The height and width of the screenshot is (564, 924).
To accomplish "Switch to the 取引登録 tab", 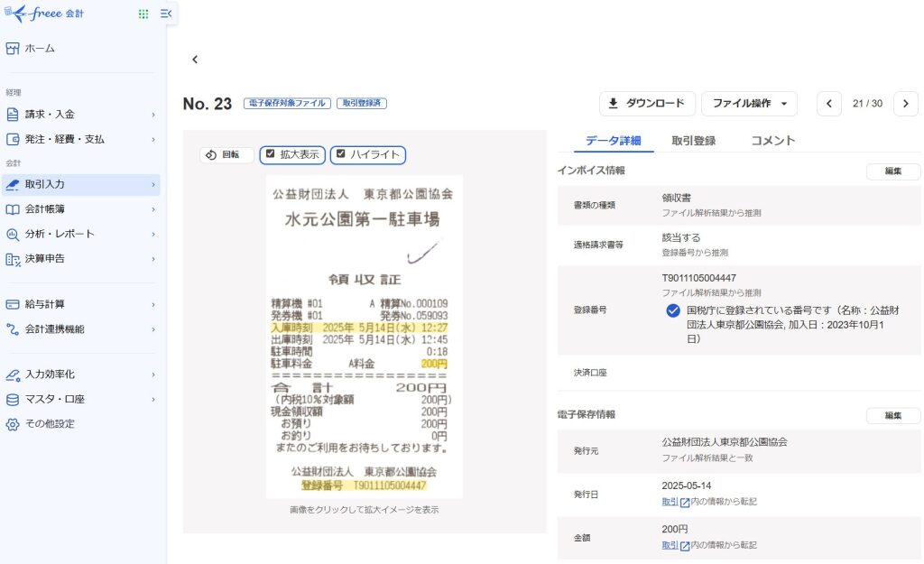I will pyautogui.click(x=694, y=141).
